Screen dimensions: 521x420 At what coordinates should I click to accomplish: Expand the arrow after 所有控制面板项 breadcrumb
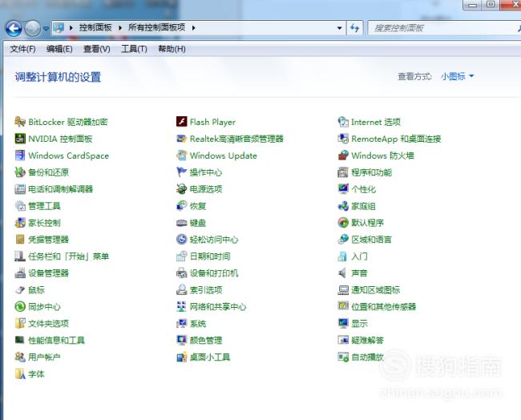tap(193, 28)
